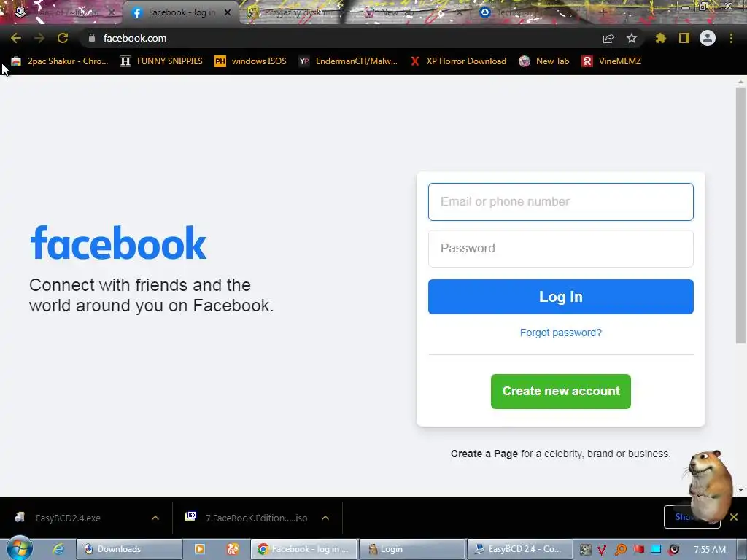Launch Internet Explorer from the taskbar
Viewport: 747px width, 560px height.
[x=58, y=549]
